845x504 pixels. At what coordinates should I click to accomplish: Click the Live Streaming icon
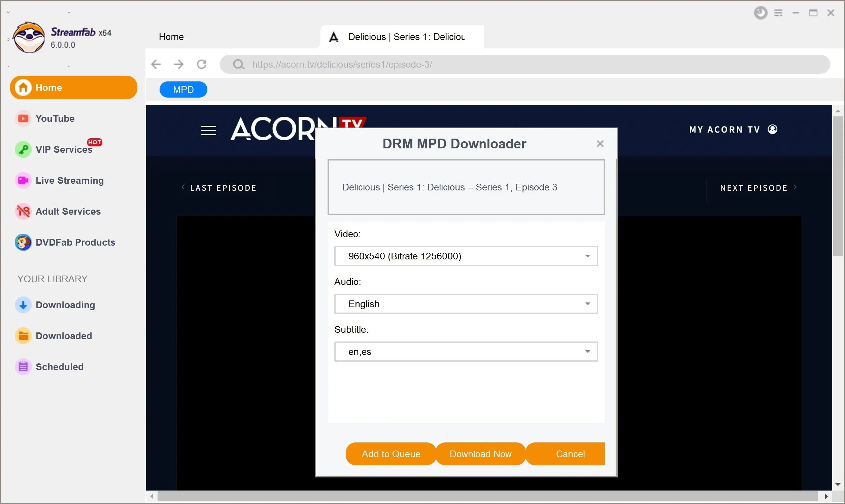(22, 180)
